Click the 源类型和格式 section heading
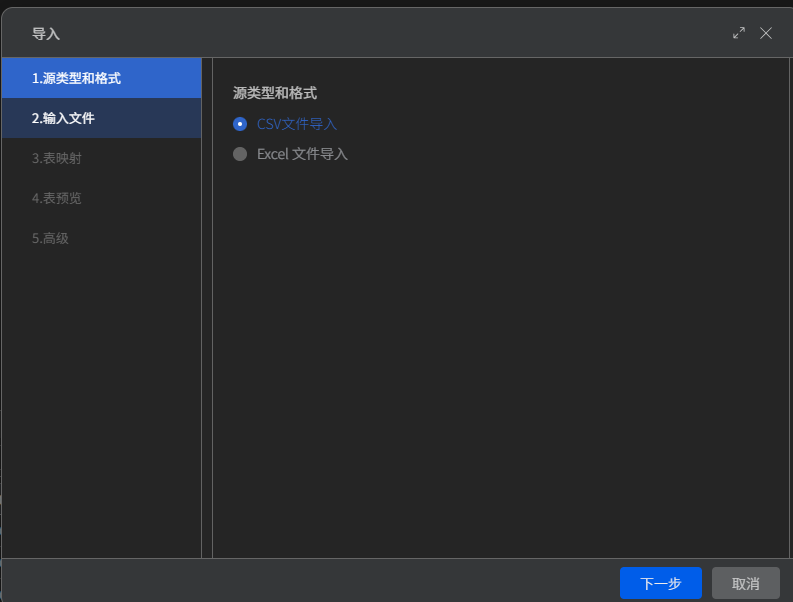The height and width of the screenshot is (602, 793). tap(275, 93)
